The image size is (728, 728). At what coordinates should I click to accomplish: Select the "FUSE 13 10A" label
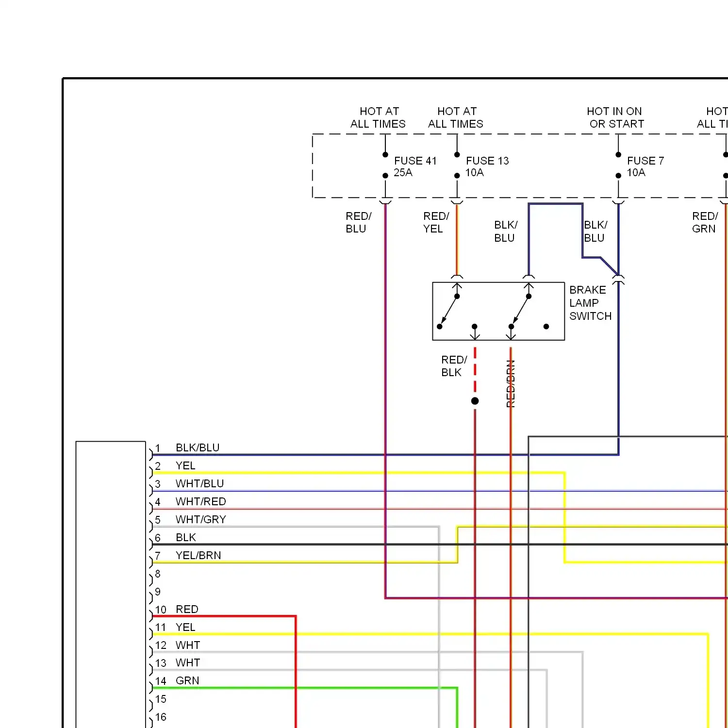tap(487, 166)
